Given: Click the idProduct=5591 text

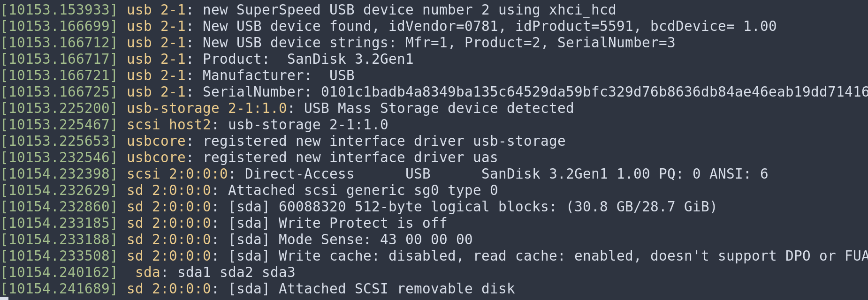Looking at the screenshot, I should [574, 26].
